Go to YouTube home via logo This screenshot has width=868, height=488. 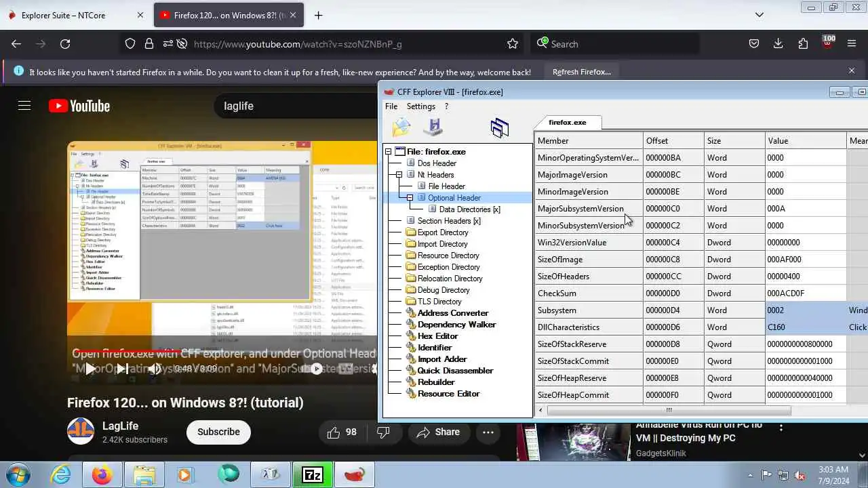(79, 106)
